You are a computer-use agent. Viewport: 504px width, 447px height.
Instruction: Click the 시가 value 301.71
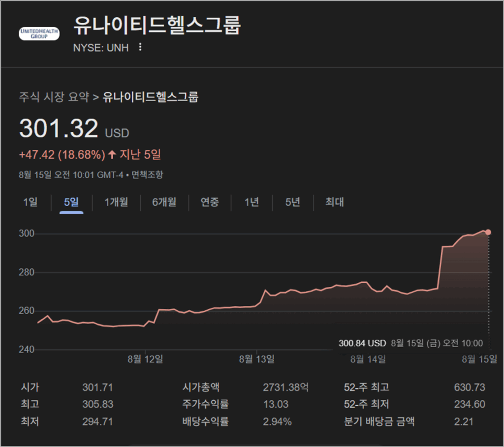tap(98, 387)
